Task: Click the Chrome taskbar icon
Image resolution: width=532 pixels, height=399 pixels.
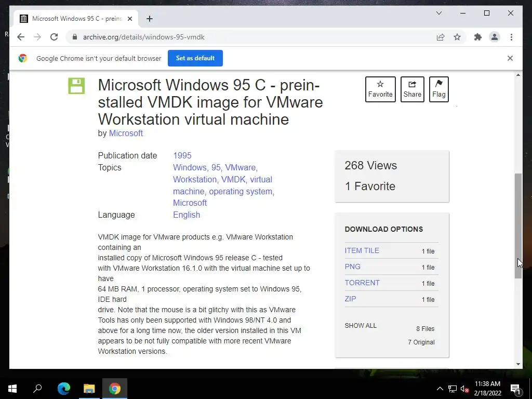Action: click(x=115, y=389)
